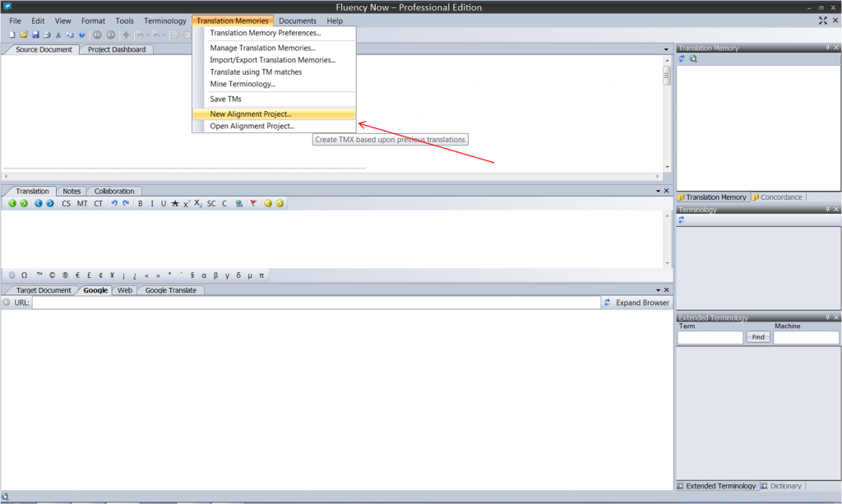This screenshot has height=504, width=842.
Task: Insert the Omega Ω symbol
Action: point(24,275)
